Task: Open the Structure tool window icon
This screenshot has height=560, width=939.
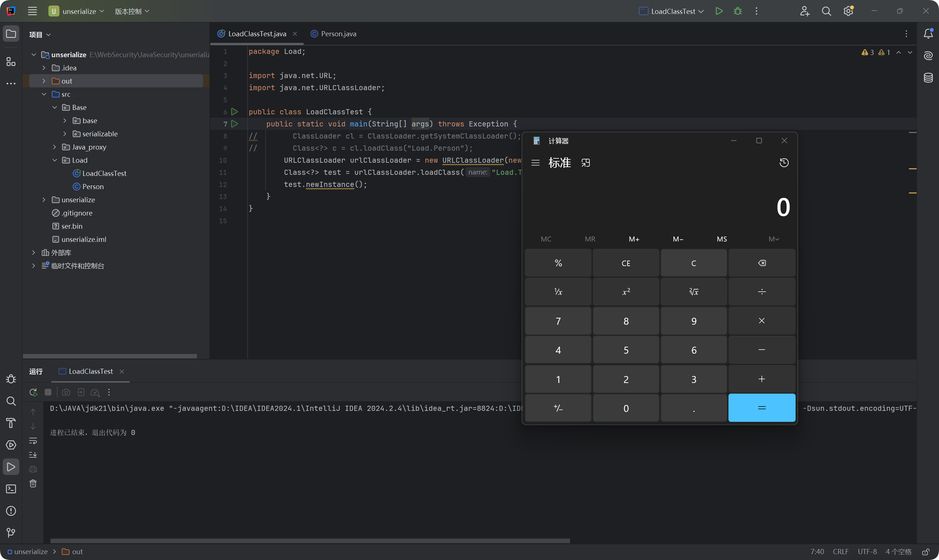Action: pos(11,61)
